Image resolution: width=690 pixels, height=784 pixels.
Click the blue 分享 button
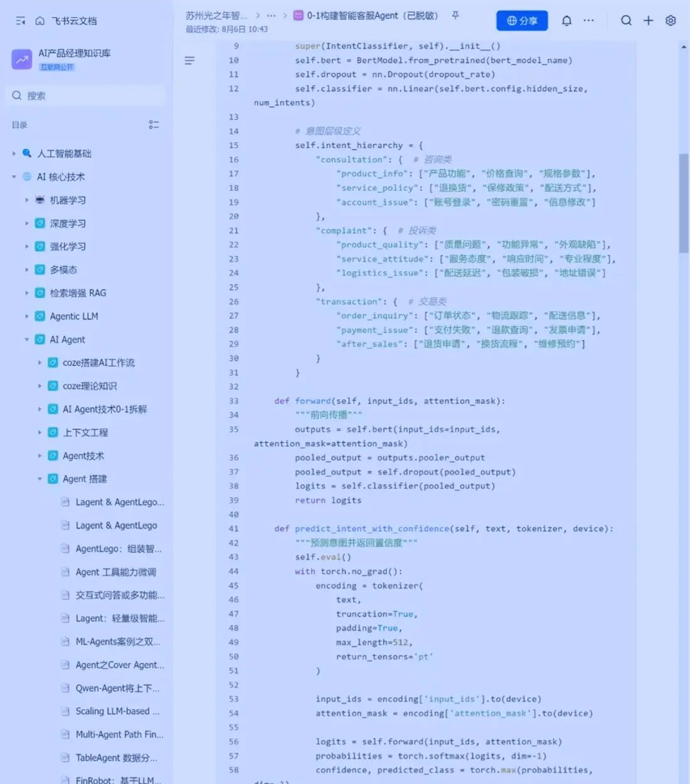pyautogui.click(x=522, y=21)
